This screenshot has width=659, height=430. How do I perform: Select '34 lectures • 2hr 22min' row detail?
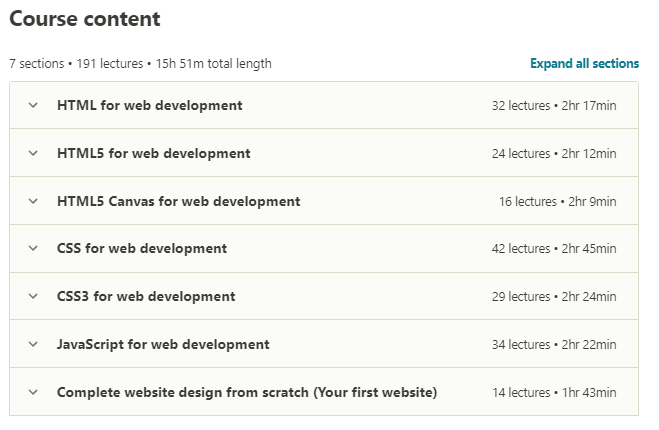click(554, 346)
